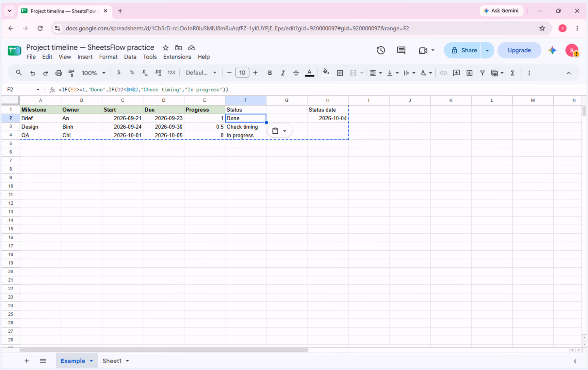Apply percent format icon
The height and width of the screenshot is (370, 588).
132,73
